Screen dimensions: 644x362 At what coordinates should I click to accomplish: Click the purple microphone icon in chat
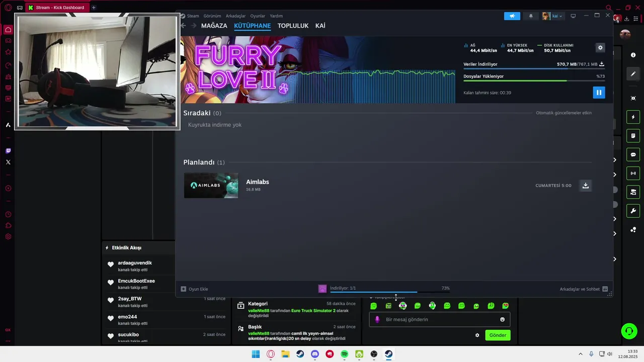pos(377,320)
